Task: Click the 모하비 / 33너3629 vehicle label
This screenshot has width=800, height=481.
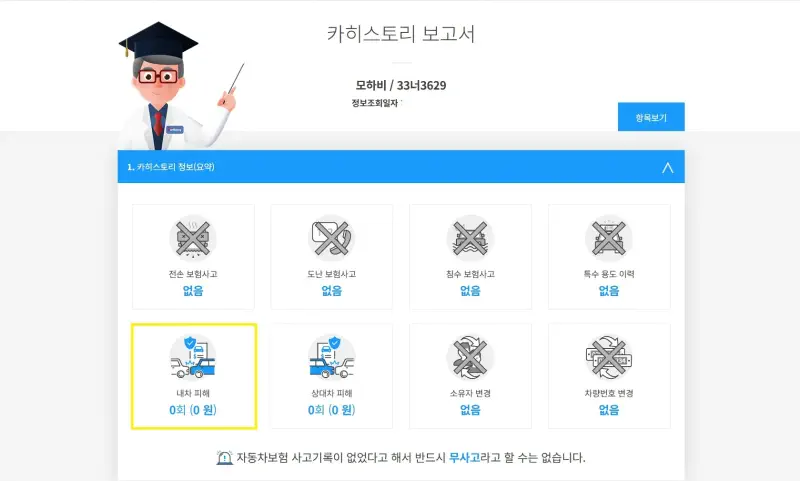Action: coord(401,85)
